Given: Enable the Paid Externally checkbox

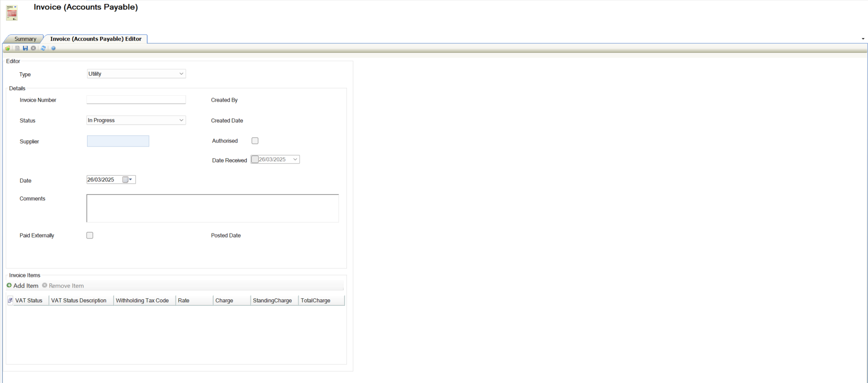Looking at the screenshot, I should pyautogui.click(x=90, y=235).
